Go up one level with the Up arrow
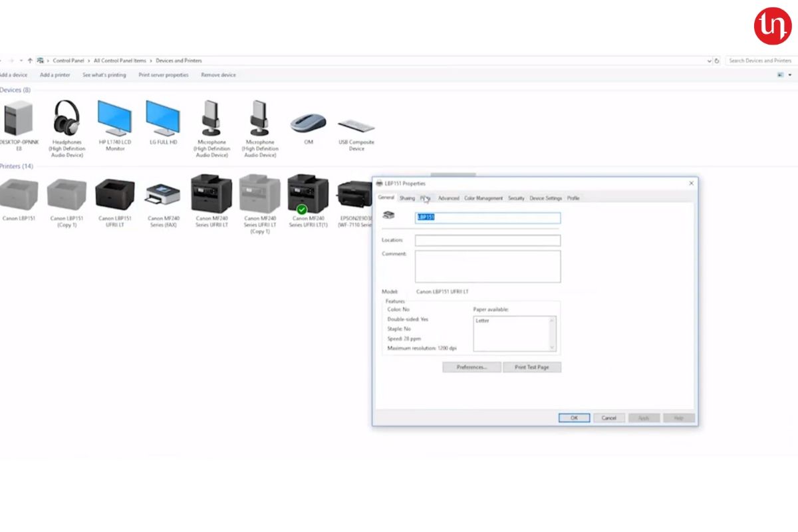The height and width of the screenshot is (532, 798). click(30, 61)
